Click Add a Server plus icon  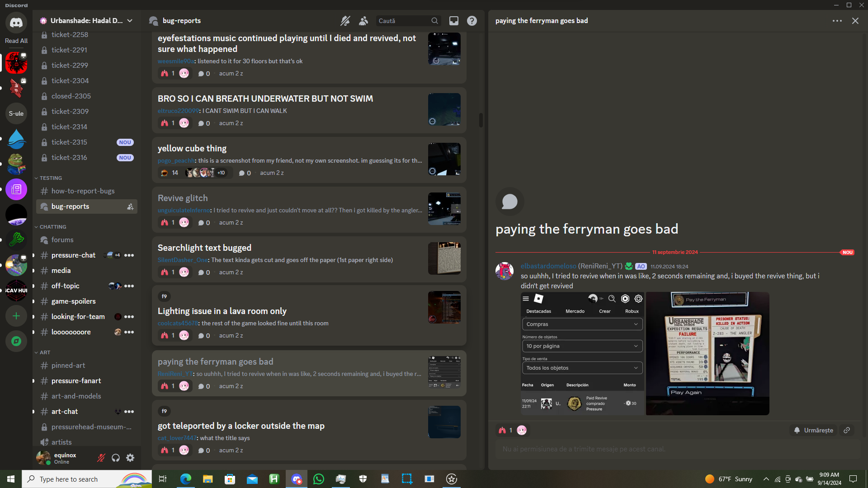point(16,316)
